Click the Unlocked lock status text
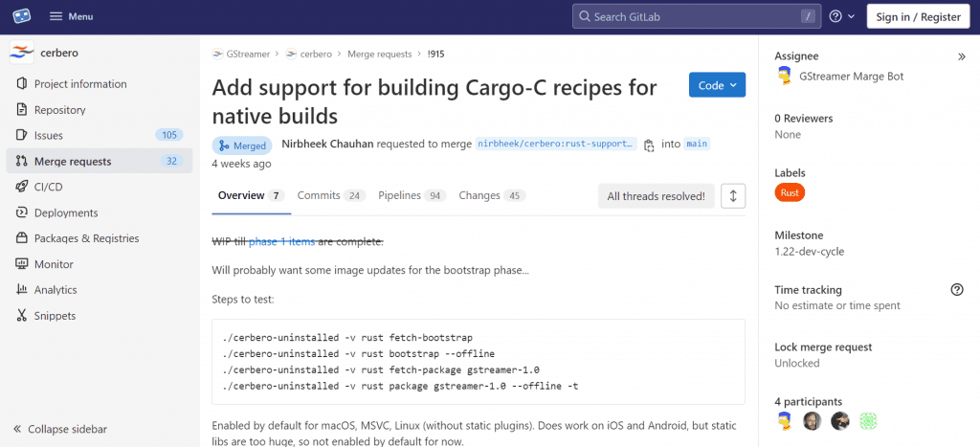 [797, 363]
